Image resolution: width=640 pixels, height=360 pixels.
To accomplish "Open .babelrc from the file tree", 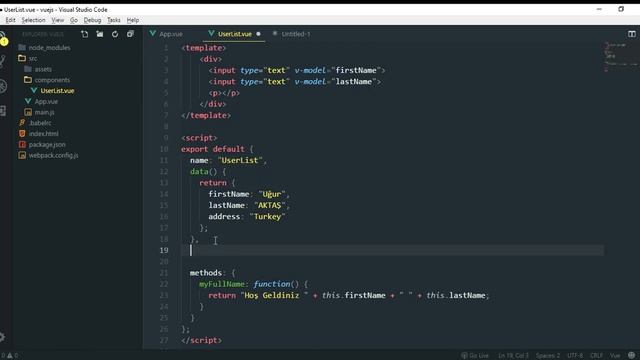I will (x=40, y=123).
